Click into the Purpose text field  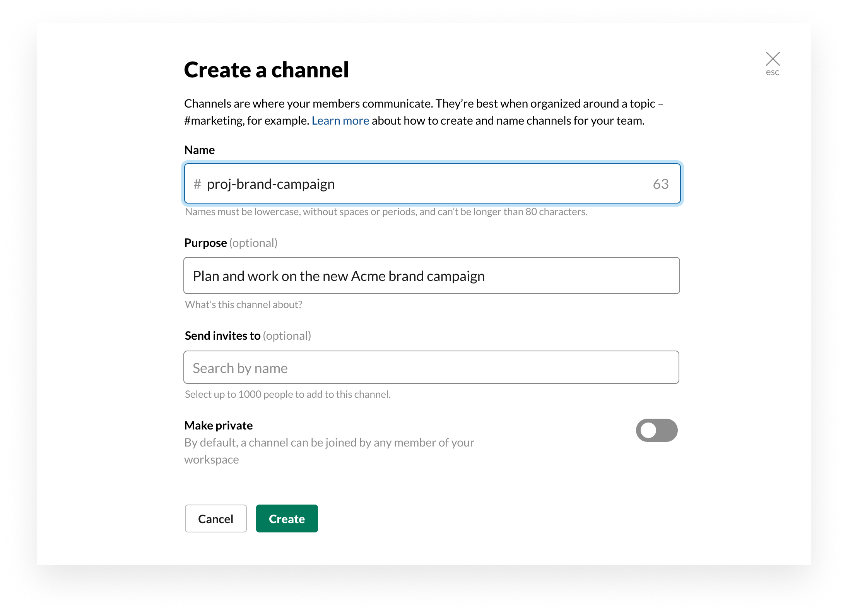coord(431,276)
